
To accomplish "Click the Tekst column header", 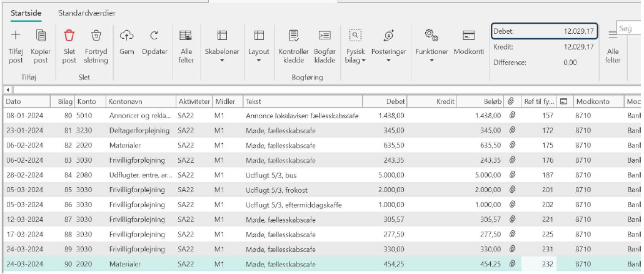I will click(x=303, y=101).
